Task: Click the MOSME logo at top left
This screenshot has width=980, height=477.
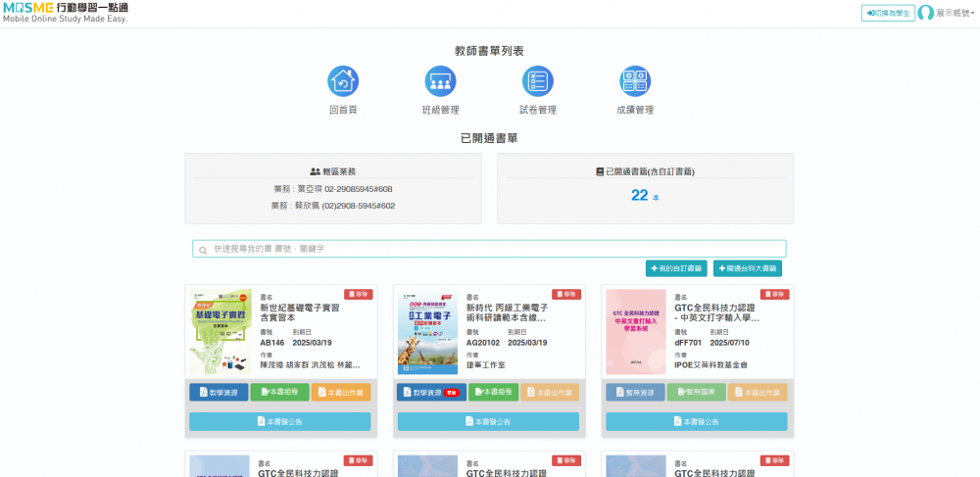Action: pos(65,13)
